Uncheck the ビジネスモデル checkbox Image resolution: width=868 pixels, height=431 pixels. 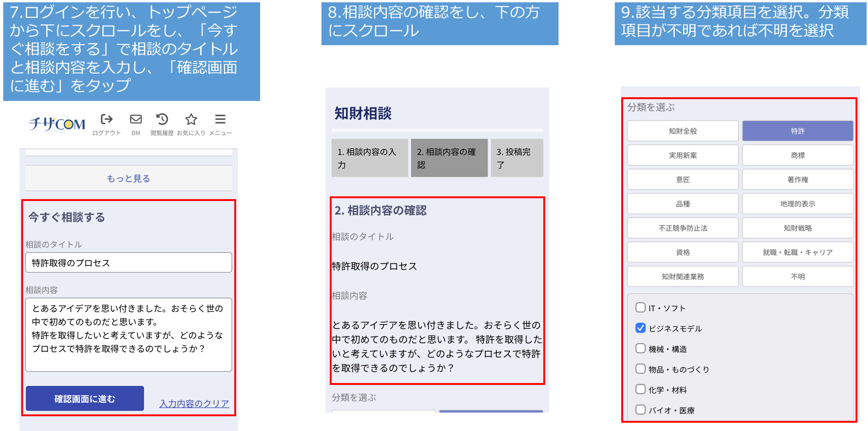click(641, 328)
